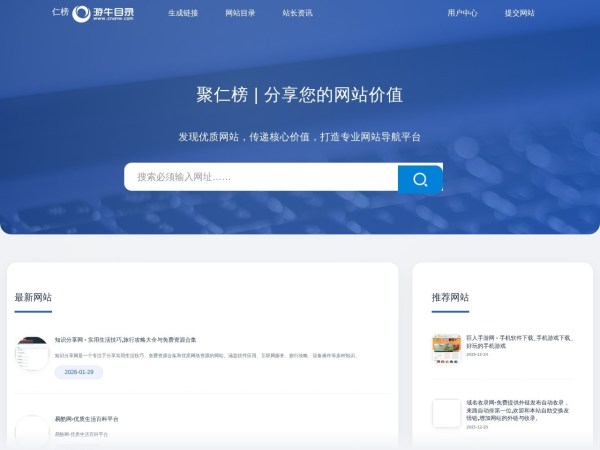This screenshot has width=600, height=450.
Task: Click the 推荐网站 section heading
Action: [450, 297]
